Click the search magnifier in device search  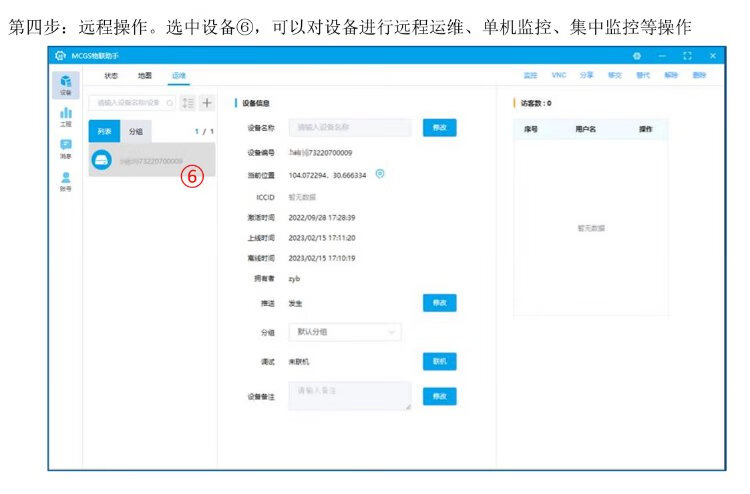point(169,102)
